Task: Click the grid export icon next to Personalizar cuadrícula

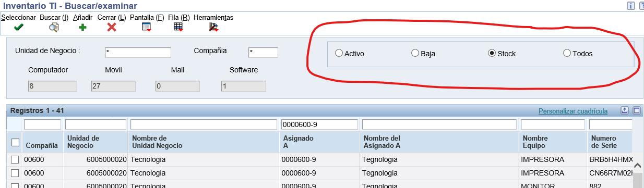Action: point(625,110)
